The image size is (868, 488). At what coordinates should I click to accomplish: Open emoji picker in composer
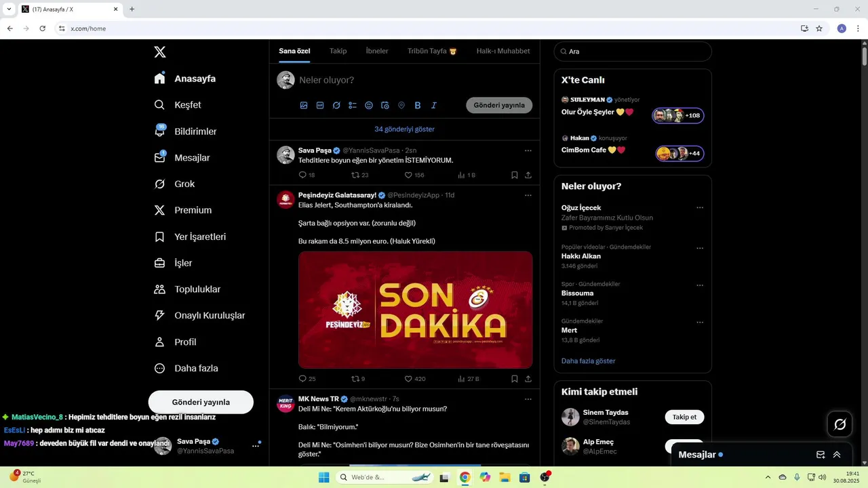(x=369, y=106)
